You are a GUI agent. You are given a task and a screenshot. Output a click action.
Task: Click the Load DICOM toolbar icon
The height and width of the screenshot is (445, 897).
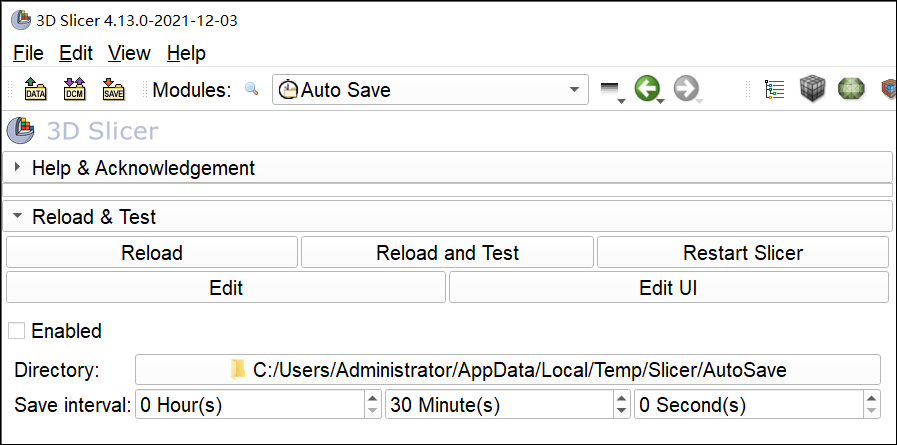(x=75, y=90)
